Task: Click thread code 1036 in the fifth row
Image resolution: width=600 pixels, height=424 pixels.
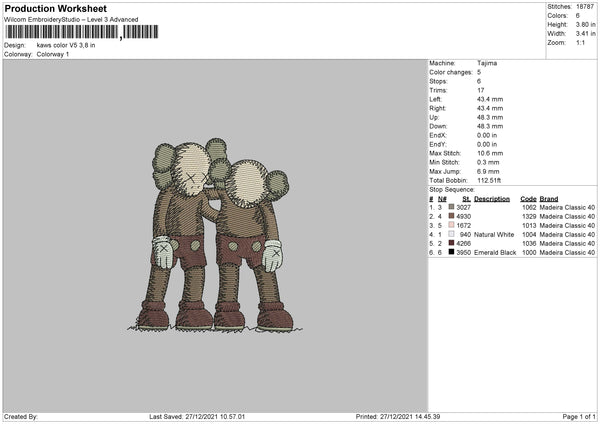Action: (x=529, y=243)
